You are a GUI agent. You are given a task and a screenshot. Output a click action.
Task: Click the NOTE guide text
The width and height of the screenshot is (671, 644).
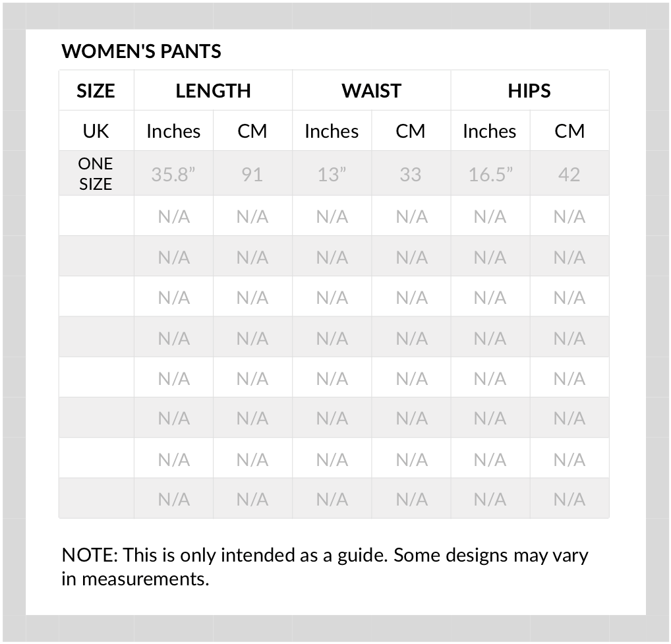325,567
